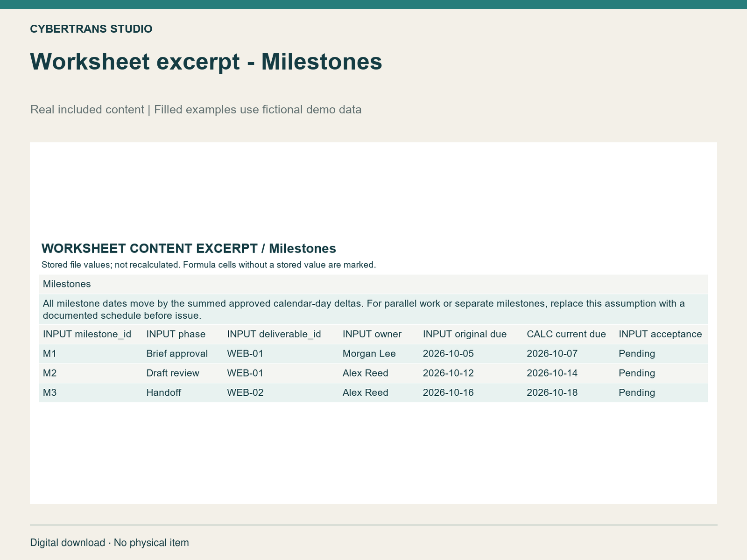This screenshot has width=747, height=560.
Task: Click the 'Handoff' phase cell
Action: (163, 393)
